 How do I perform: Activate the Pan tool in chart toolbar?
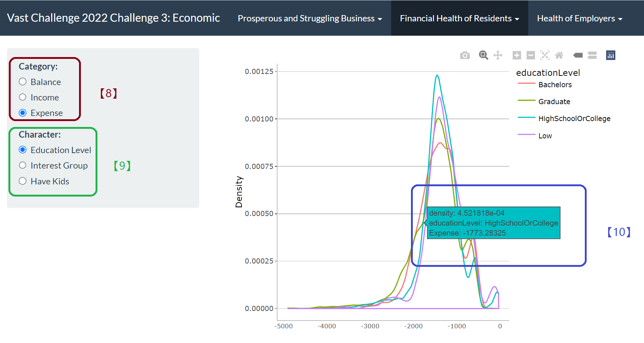coord(498,55)
